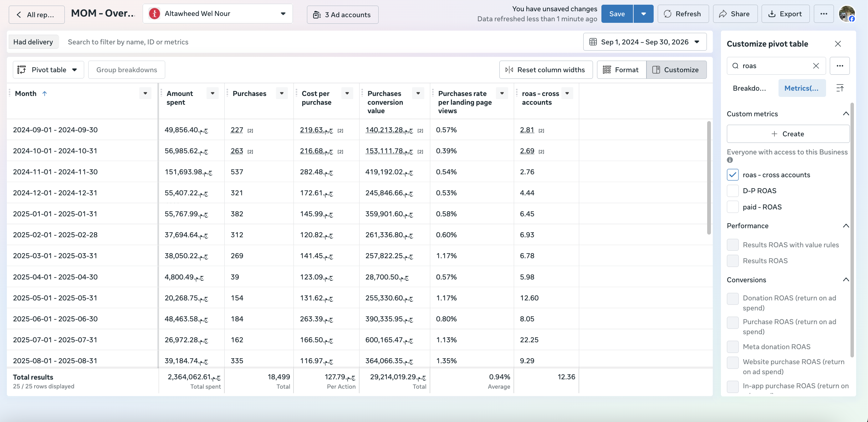
Task: Click the Refresh icon button
Action: pos(683,14)
